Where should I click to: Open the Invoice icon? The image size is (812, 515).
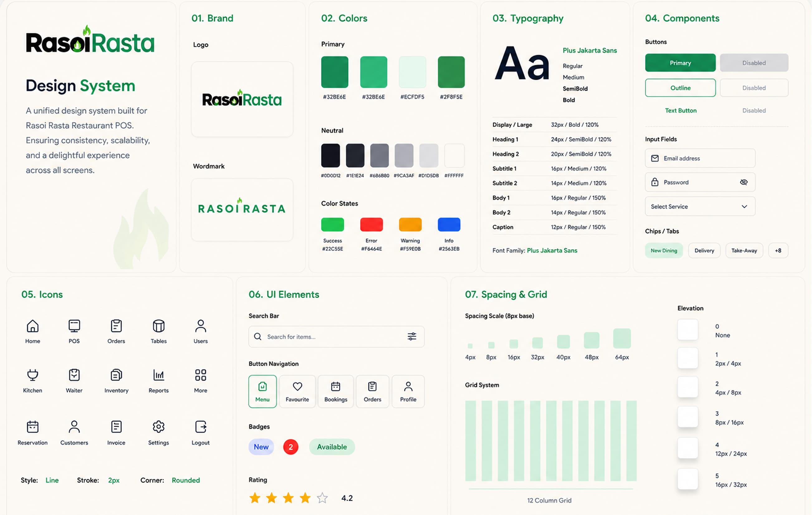point(116,427)
